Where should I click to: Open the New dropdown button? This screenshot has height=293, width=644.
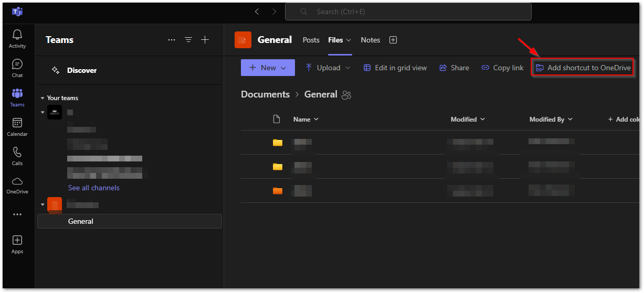click(268, 68)
